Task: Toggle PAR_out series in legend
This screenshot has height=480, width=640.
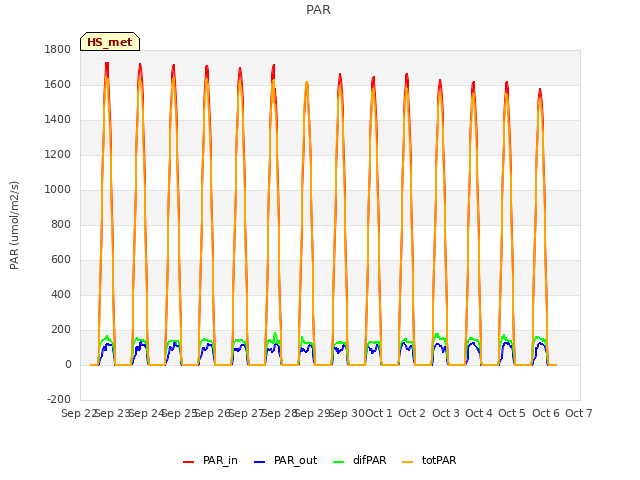Action: pos(286,460)
